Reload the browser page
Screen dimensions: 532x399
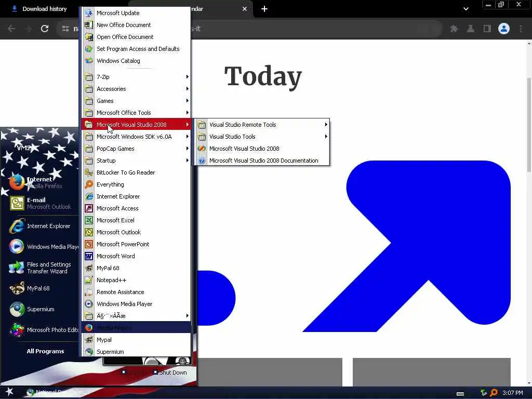coord(45,29)
